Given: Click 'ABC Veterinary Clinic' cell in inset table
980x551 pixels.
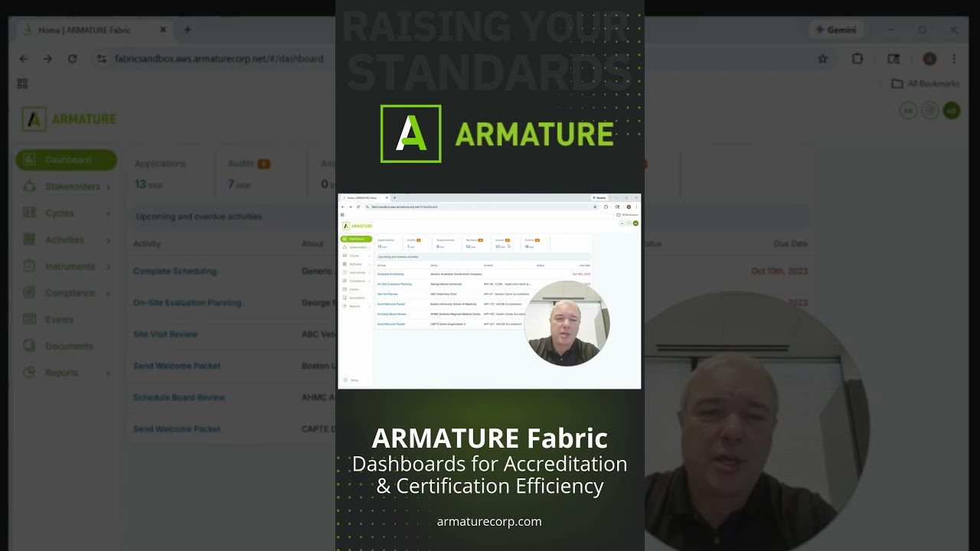Looking at the screenshot, I should click(444, 294).
